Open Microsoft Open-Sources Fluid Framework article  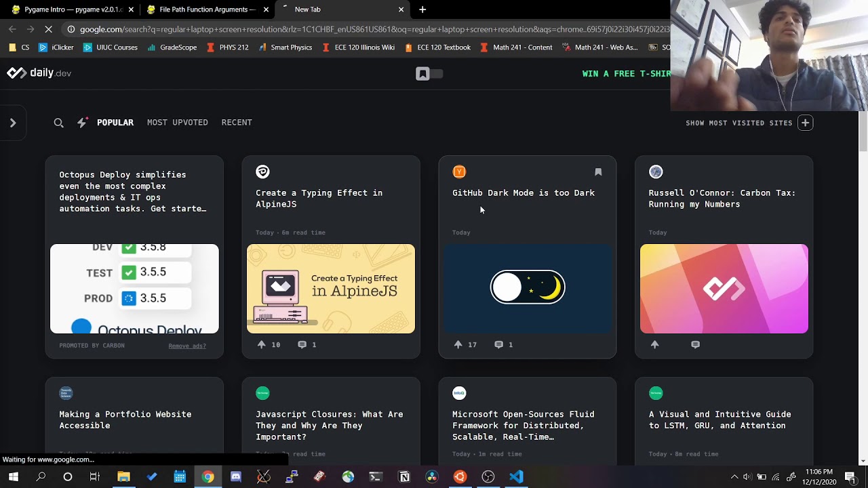coord(524,426)
